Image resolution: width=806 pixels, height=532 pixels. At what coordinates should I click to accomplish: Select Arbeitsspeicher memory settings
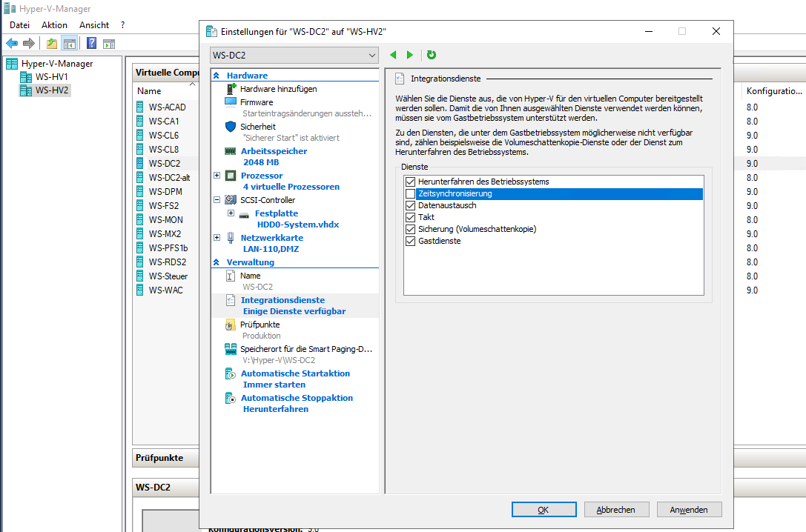click(x=274, y=151)
